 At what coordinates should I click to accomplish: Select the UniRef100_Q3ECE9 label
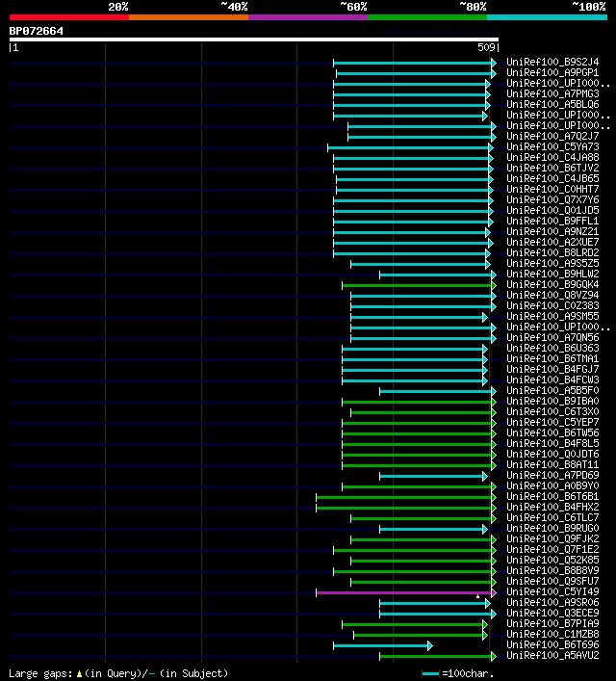click(x=552, y=613)
